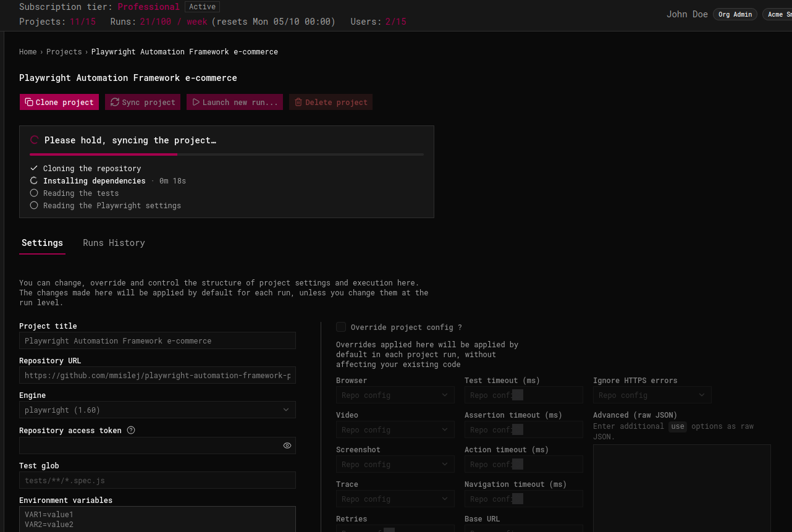Click the spinner beside Installing dependencies
Image resolution: width=792 pixels, height=532 pixels.
(34, 180)
